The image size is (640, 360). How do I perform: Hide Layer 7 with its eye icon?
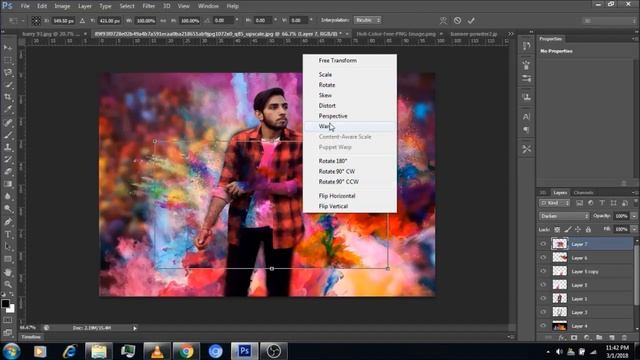[x=543, y=244]
